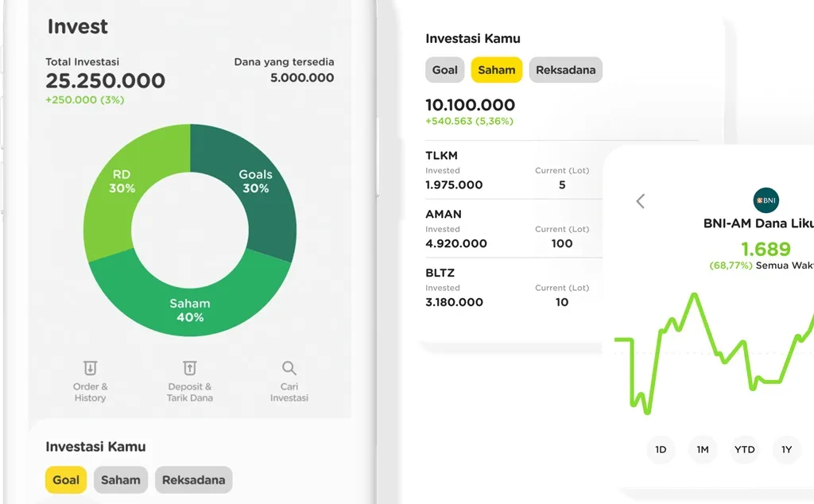Screen dimensions: 814x504
Task: Open the BLTZ stock row
Action: pos(514,288)
